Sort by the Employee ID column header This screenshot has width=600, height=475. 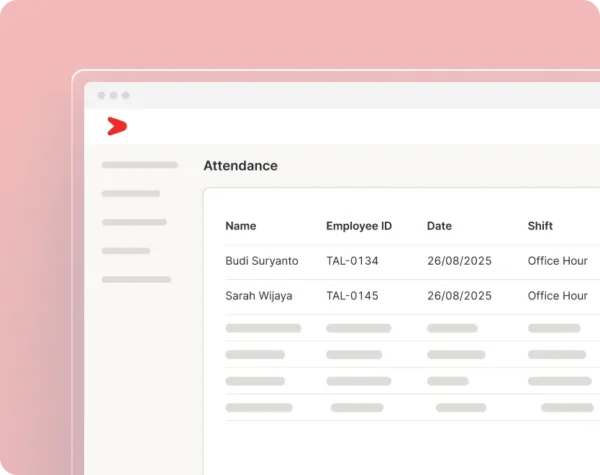(x=359, y=226)
